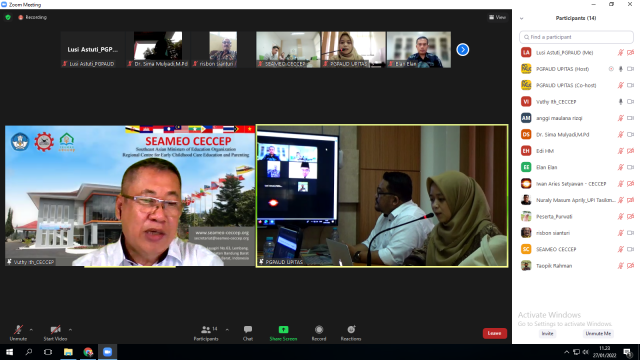This screenshot has width=640, height=360.
Task: Toggle mic for SEAMEO CECCEP participant
Action: [x=621, y=249]
